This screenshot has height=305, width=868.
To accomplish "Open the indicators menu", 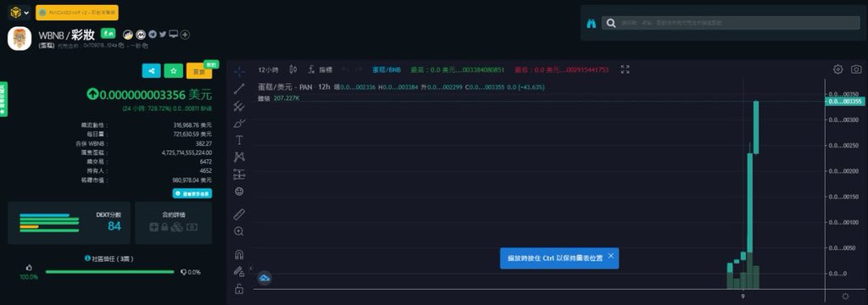I will click(320, 69).
